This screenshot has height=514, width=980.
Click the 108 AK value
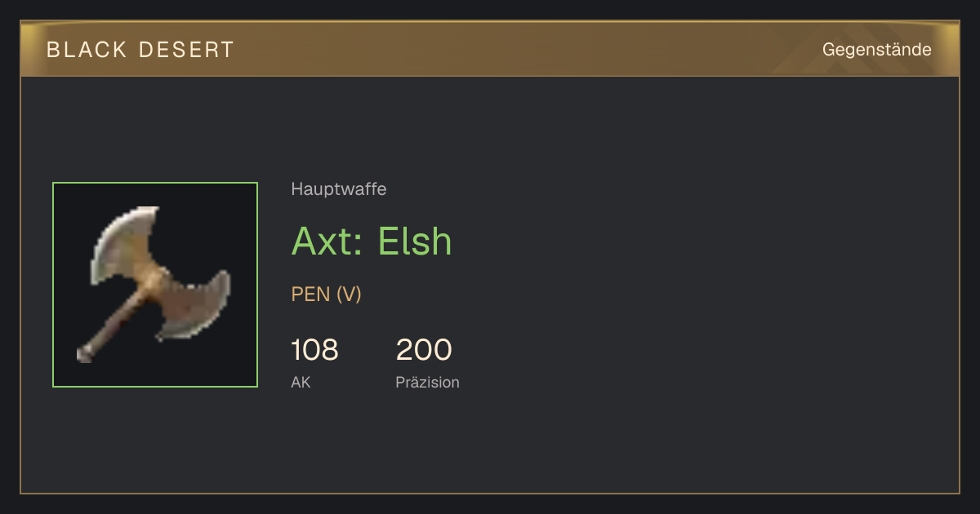[x=314, y=350]
